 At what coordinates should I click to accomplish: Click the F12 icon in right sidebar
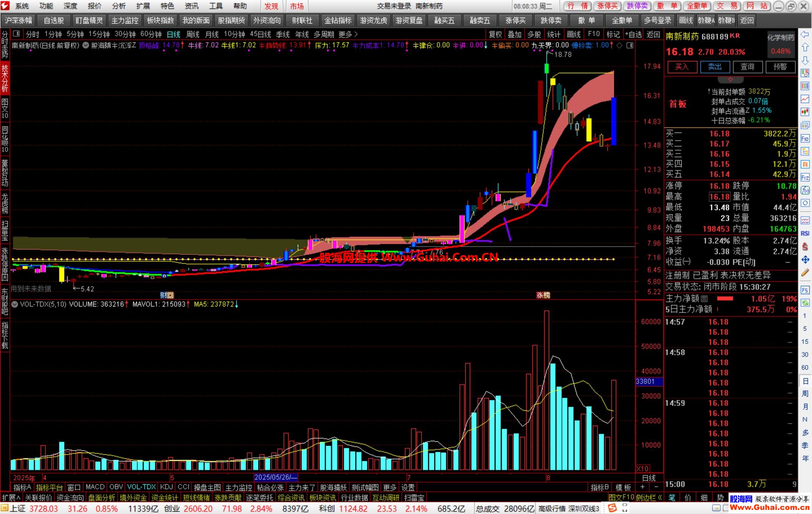pos(805,177)
